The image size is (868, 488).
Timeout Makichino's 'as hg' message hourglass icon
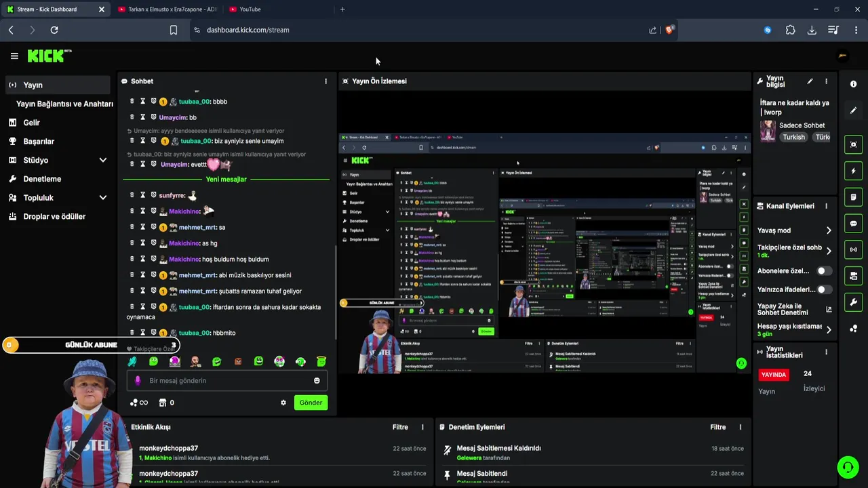142,243
